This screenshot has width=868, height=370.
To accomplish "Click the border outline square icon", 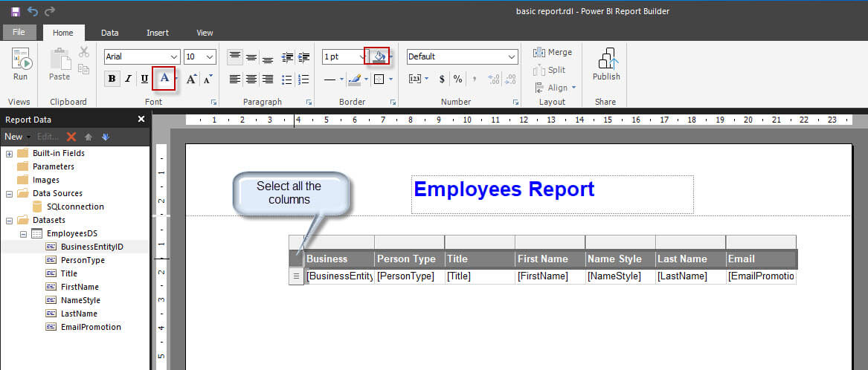I will pyautogui.click(x=379, y=79).
